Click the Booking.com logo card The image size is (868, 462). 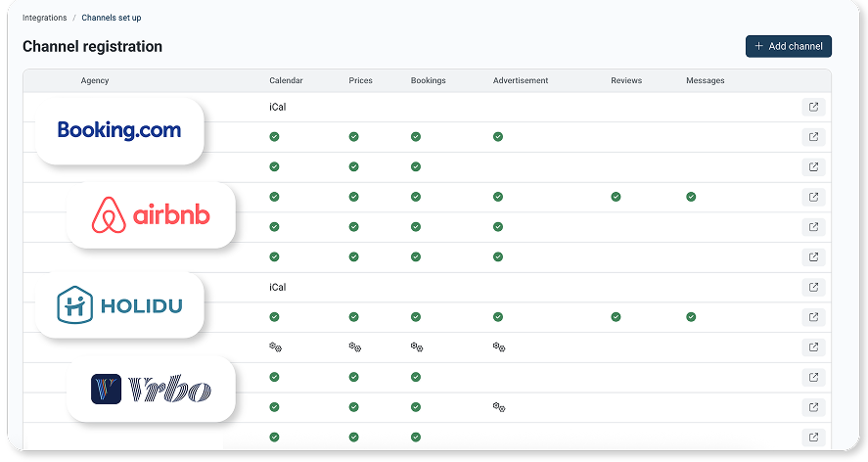119,131
